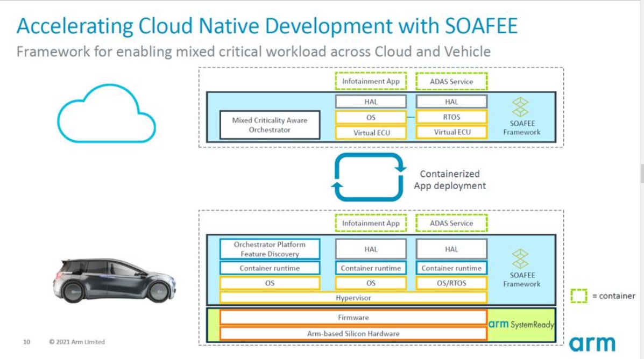The width and height of the screenshot is (644, 359).
Task: Select the Orchestrator Platform Feature Discovery box
Action: pyautogui.click(x=270, y=249)
